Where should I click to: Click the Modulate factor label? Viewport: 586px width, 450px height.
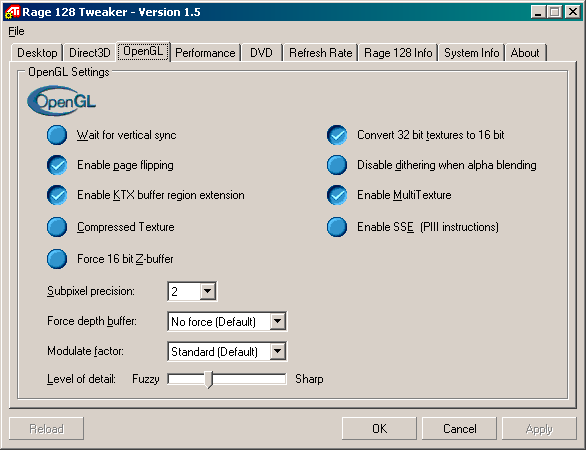pyautogui.click(x=85, y=351)
